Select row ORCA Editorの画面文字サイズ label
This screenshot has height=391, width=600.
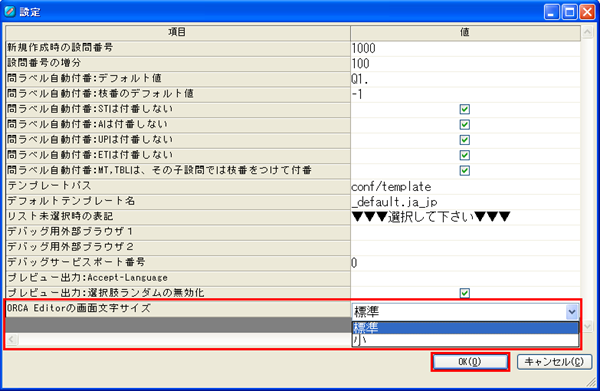(x=178, y=309)
